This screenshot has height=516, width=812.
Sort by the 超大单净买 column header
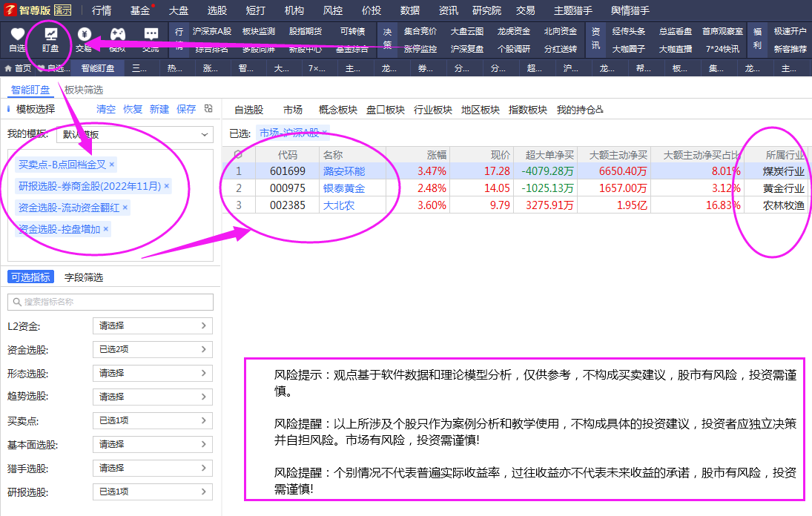tap(549, 155)
